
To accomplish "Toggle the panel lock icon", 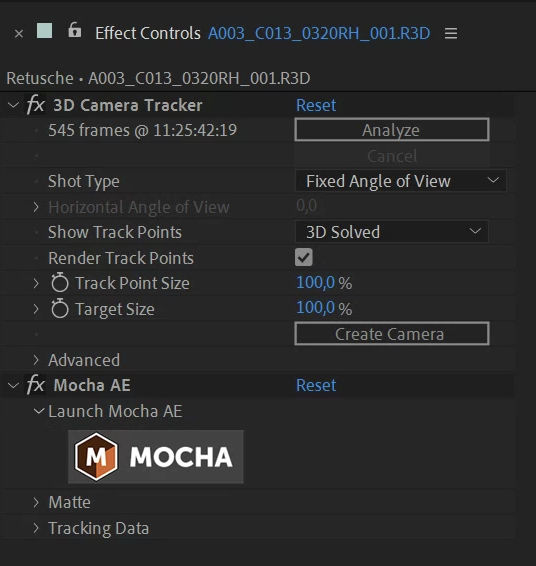I will click(x=75, y=30).
